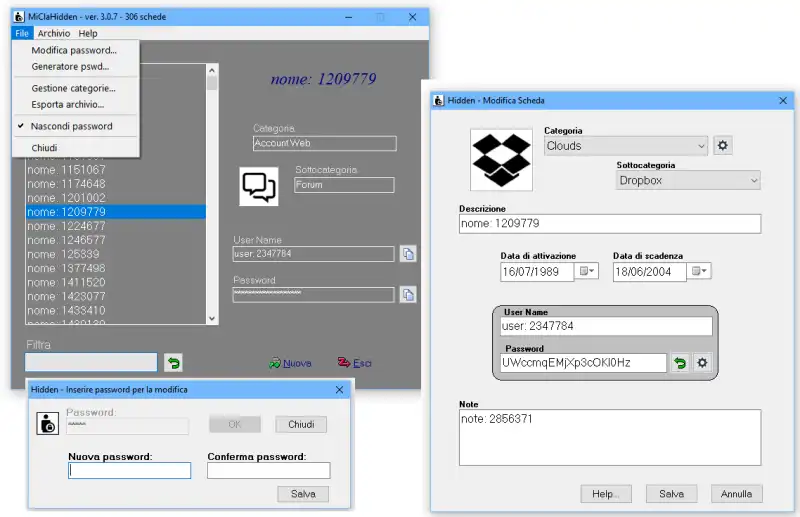Screen dimensions: 800x517
Task: Click MiClaHidden title bar app icon
Action: pyautogui.click(x=19, y=17)
